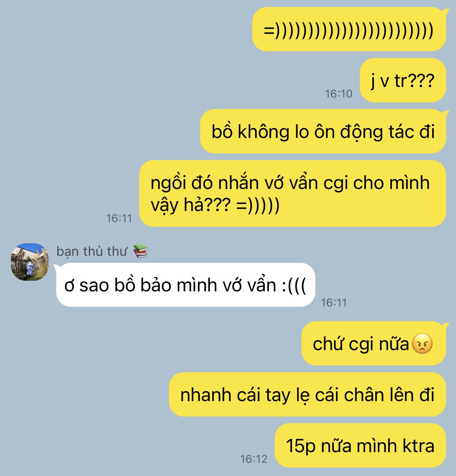Select the 'chứ cgi nữa' message bubble
This screenshot has width=456, height=476.
(374, 344)
